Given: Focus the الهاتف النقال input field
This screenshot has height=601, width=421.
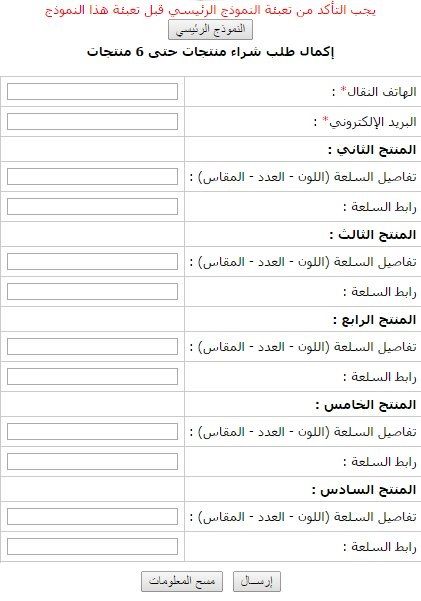Looking at the screenshot, I should 92,92.
